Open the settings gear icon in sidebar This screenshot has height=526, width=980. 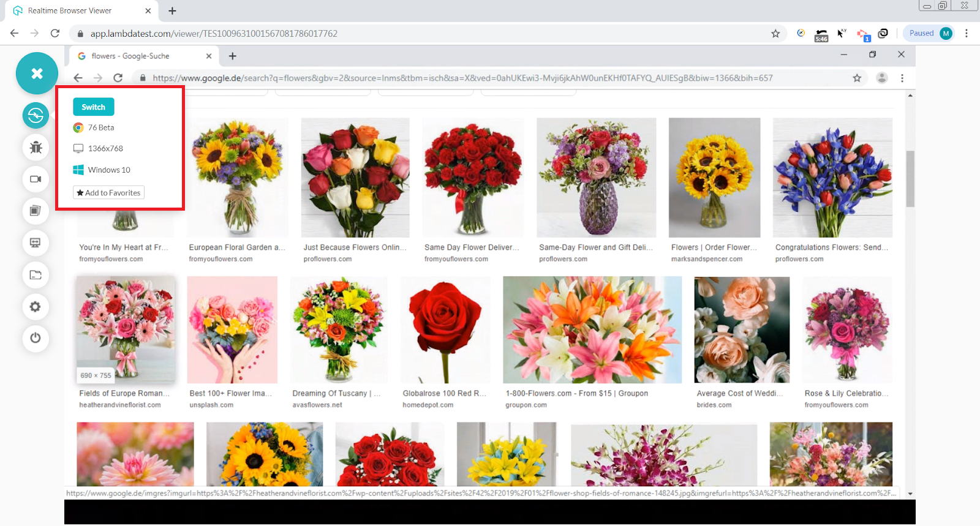(36, 306)
